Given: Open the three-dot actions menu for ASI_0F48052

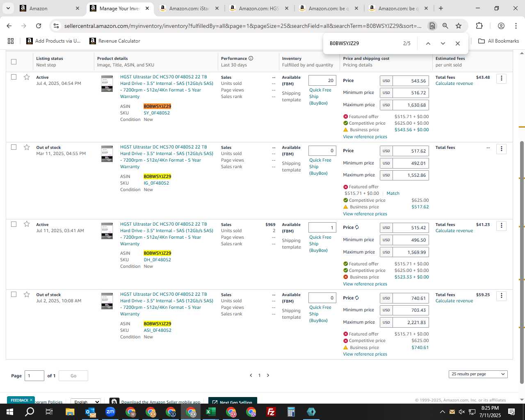Looking at the screenshot, I should click(501, 296).
